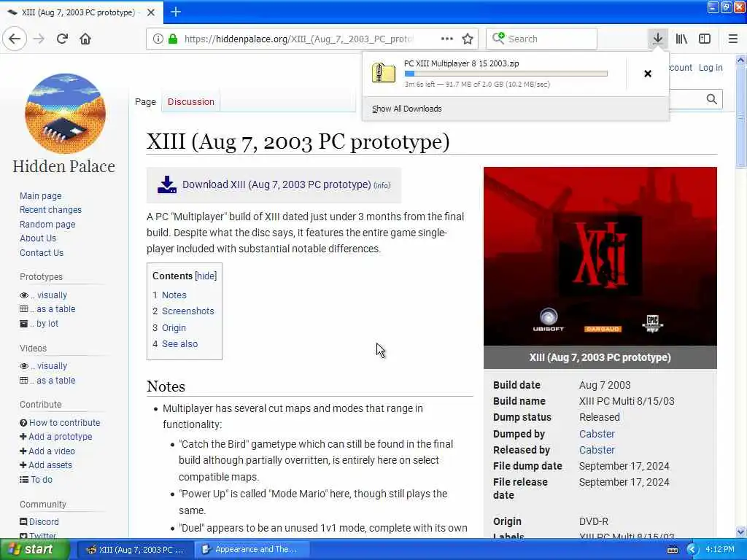747x560 pixels.
Task: Click the blue download tray icon
Action: [167, 184]
